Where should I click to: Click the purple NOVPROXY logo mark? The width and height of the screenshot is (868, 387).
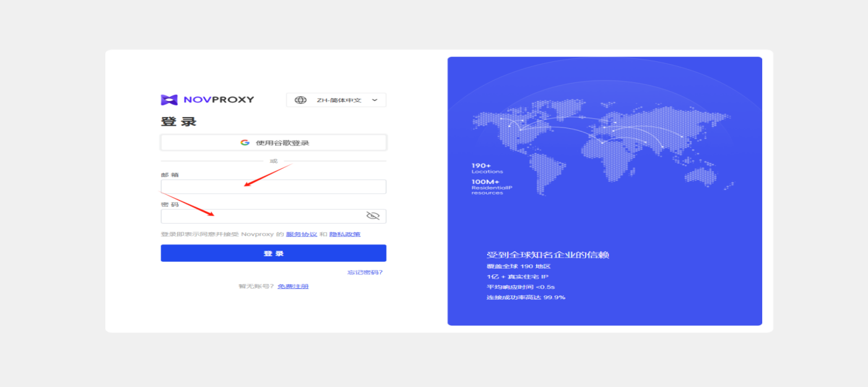[168, 99]
